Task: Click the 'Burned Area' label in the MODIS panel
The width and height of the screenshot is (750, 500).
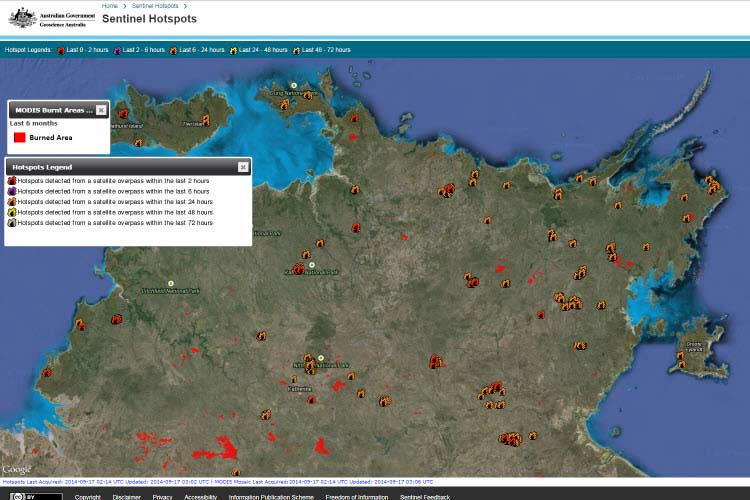Action: tap(51, 138)
